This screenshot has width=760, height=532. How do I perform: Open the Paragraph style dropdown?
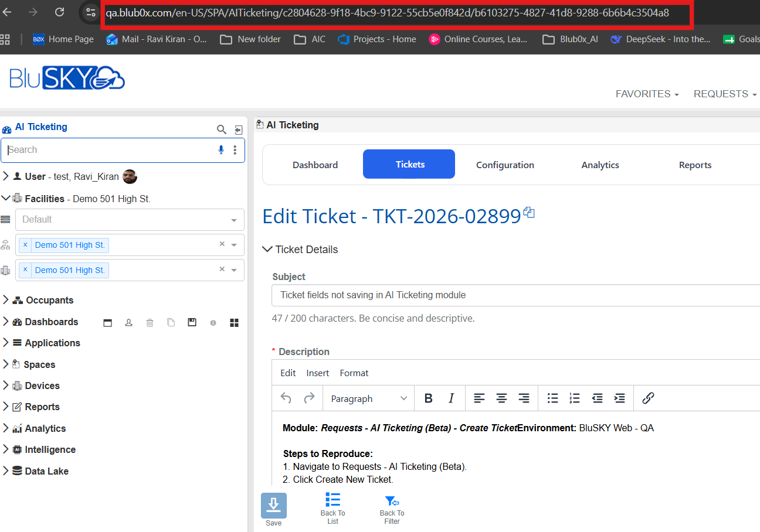click(x=368, y=398)
